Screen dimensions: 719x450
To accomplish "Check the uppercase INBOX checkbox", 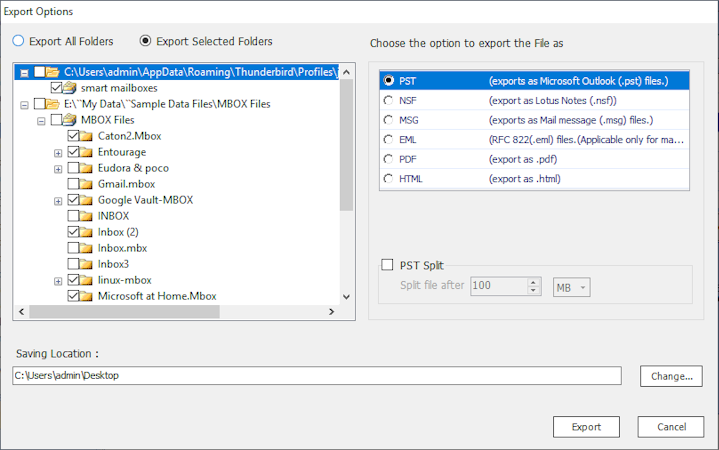I will click(x=73, y=216).
